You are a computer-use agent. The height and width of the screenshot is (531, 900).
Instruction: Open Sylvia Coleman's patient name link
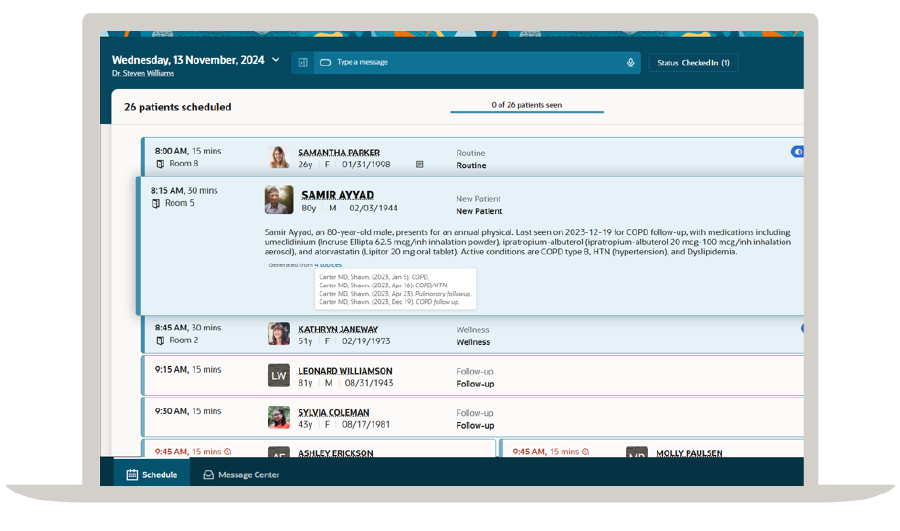[333, 412]
